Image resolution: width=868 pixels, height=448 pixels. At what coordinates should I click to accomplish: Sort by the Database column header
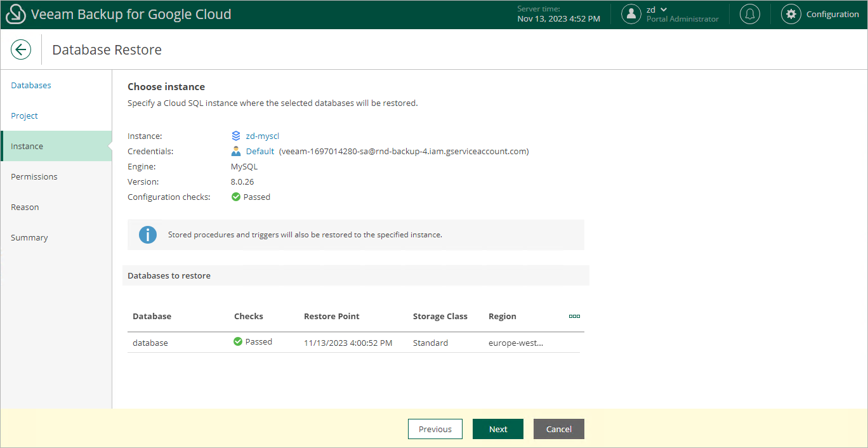[152, 316]
